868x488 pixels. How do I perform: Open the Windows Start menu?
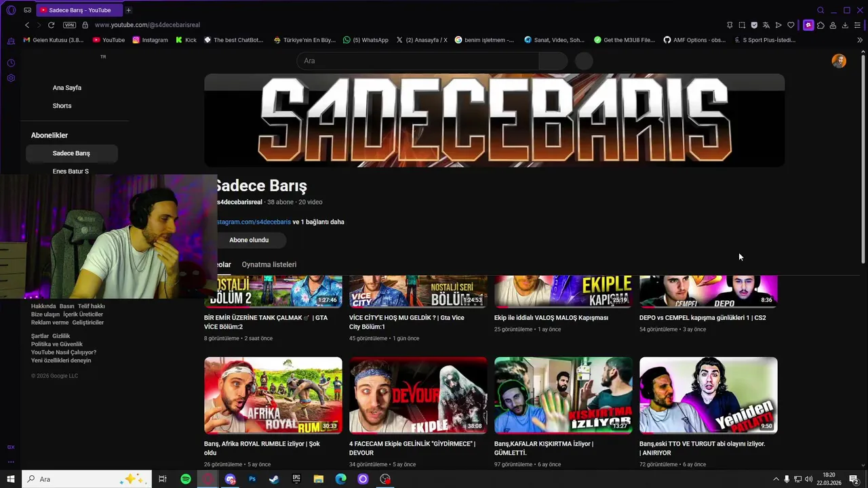pos(11,479)
